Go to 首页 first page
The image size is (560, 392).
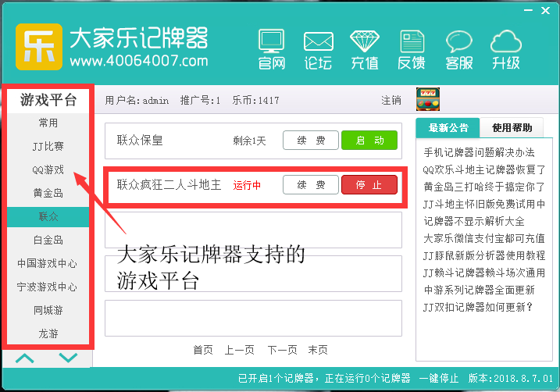point(203,350)
